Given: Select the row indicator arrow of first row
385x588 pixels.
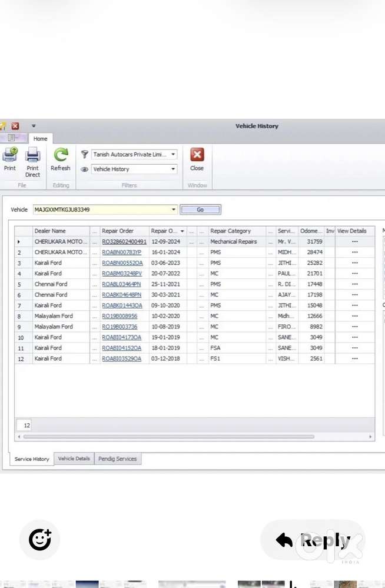Looking at the screenshot, I should click(x=19, y=242).
